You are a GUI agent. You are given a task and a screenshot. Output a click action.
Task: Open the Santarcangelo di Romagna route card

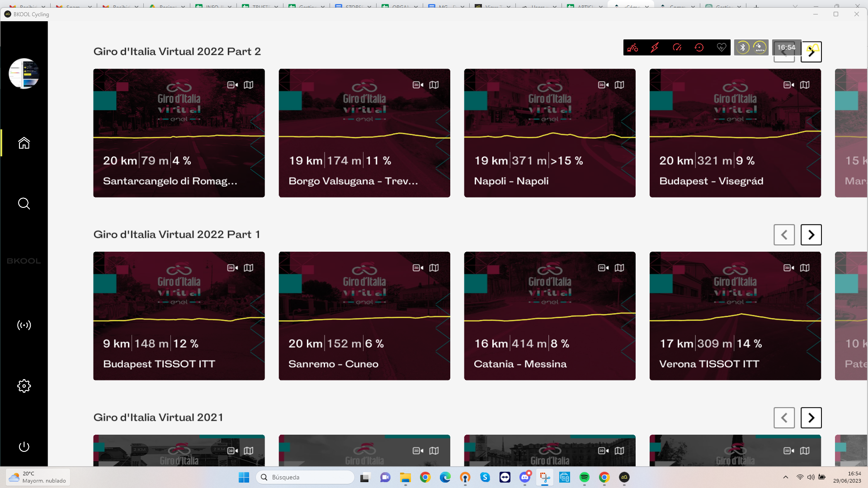pos(179,133)
